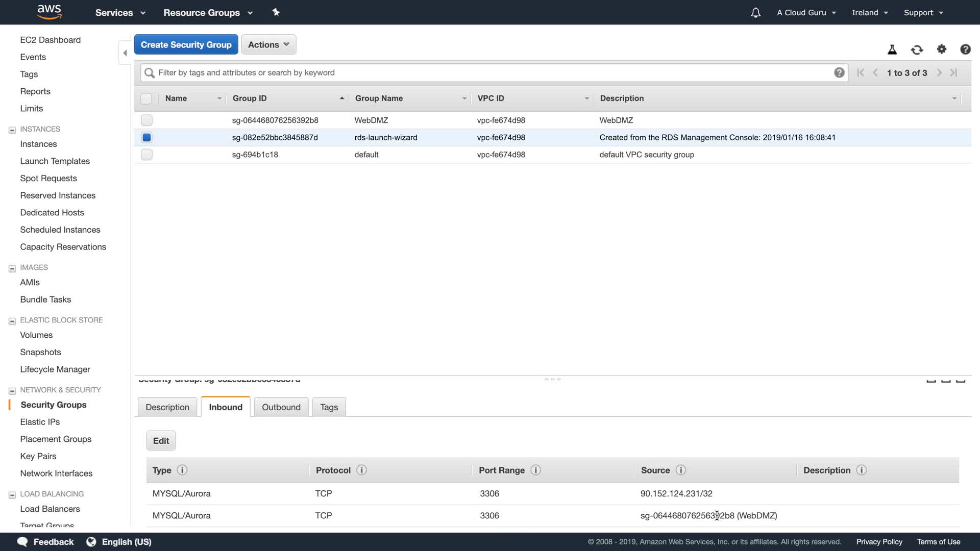Collapse the left navigation panel arrow
Image resolution: width=980 pixels, height=551 pixels.
(125, 53)
